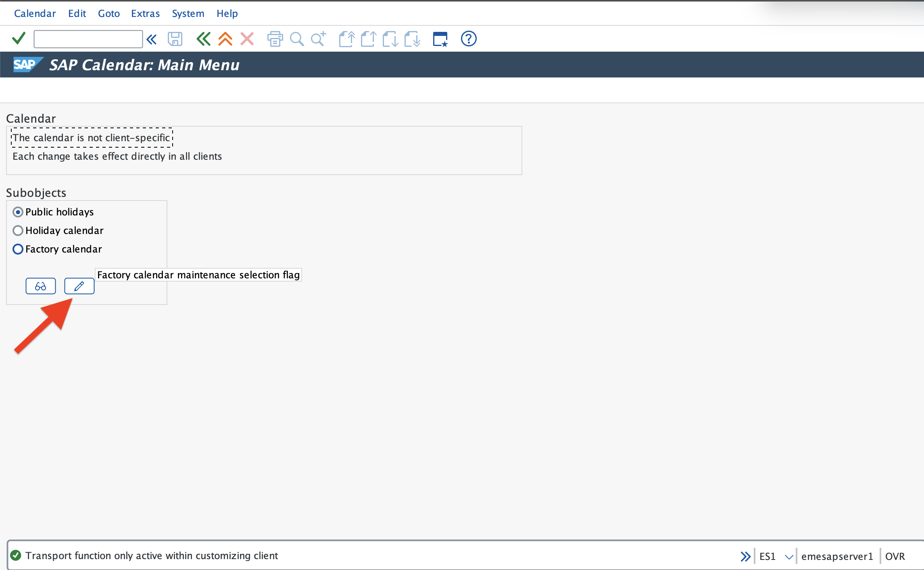Select the Factory calendar radio button

pos(18,249)
